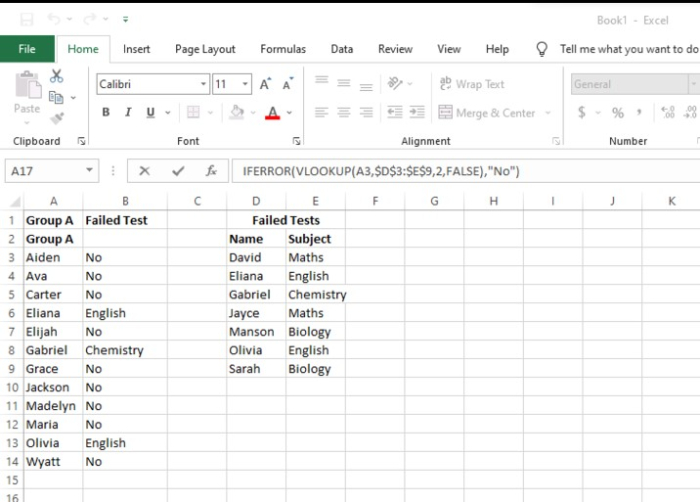Open Customize Quick Access Toolbar arrow
The image size is (700, 502).
pyautogui.click(x=125, y=19)
